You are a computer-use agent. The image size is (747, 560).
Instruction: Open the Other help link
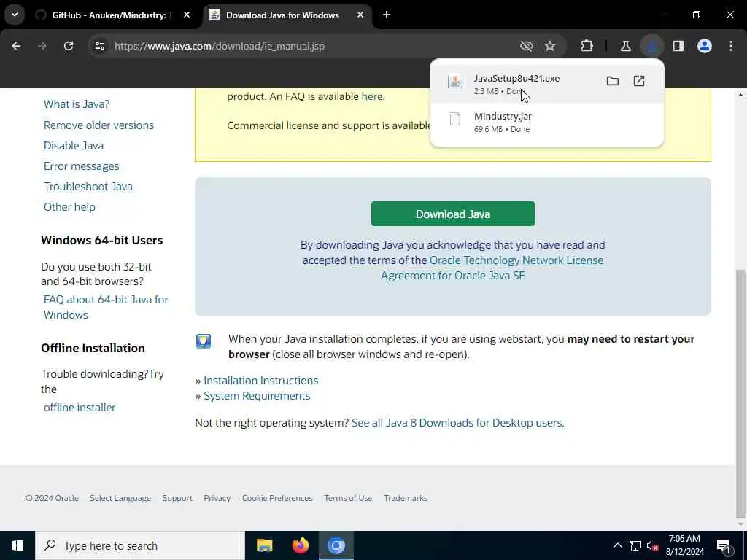tap(69, 207)
